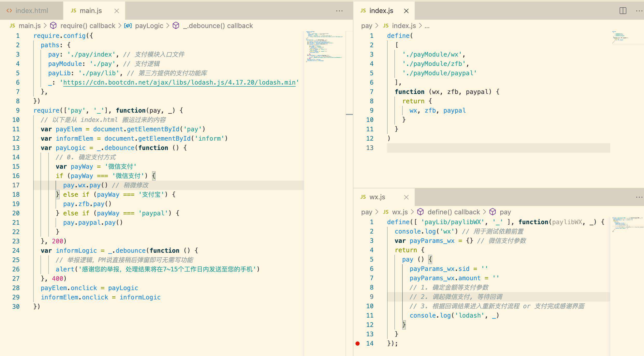The height and width of the screenshot is (356, 644).
Task: Click the main.js minimap
Action: point(324,47)
